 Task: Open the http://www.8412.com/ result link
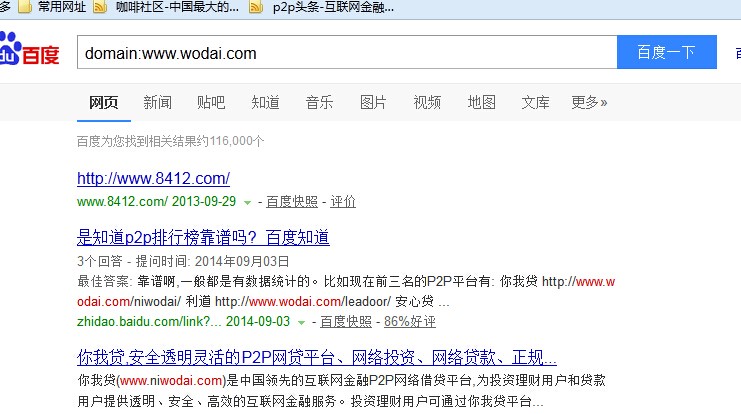(x=153, y=179)
